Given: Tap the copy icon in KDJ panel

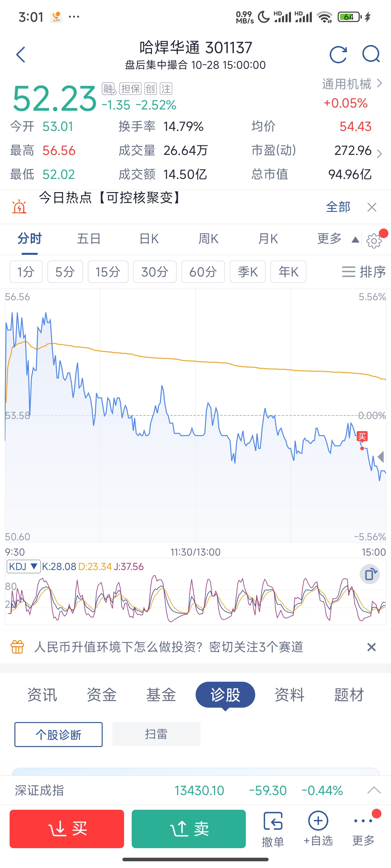Looking at the screenshot, I should coord(370,574).
